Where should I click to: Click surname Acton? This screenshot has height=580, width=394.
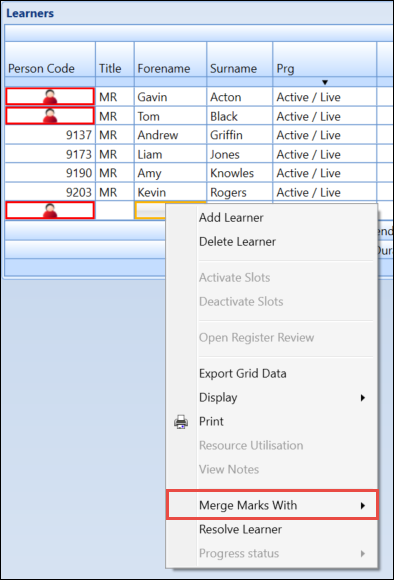click(226, 97)
